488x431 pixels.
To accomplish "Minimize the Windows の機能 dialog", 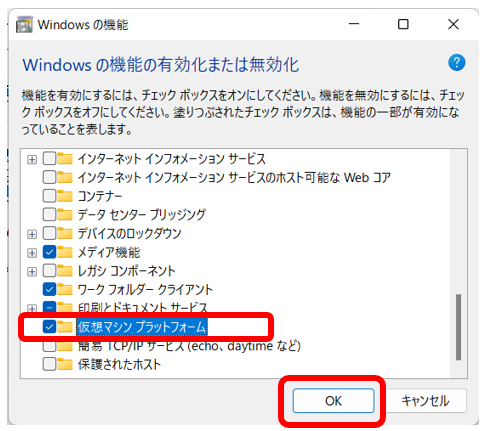I will (x=354, y=24).
